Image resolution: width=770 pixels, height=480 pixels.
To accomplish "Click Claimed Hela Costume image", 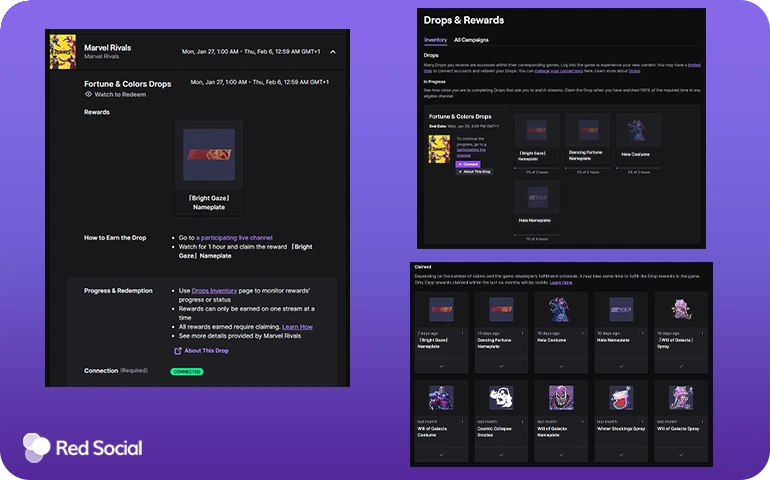I will [559, 310].
